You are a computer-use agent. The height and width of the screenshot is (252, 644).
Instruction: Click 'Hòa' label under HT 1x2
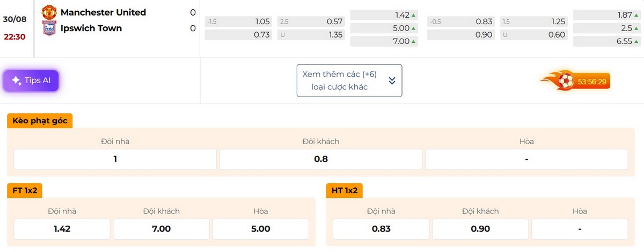point(580,211)
